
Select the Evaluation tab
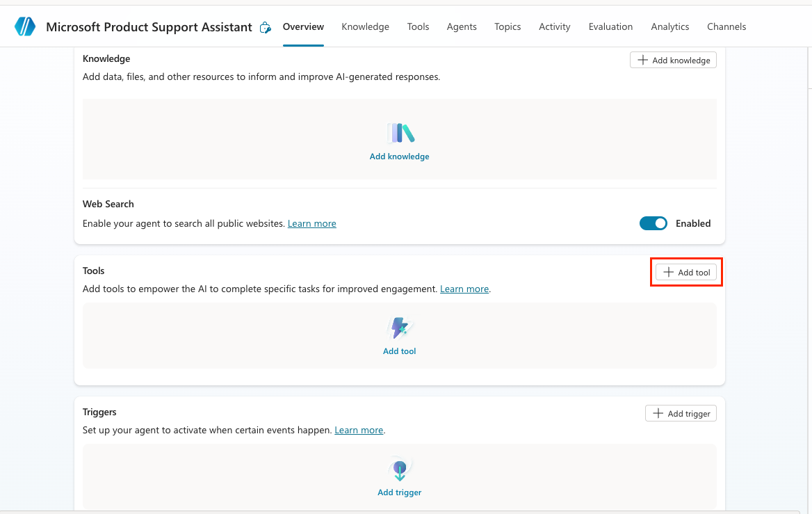click(610, 26)
